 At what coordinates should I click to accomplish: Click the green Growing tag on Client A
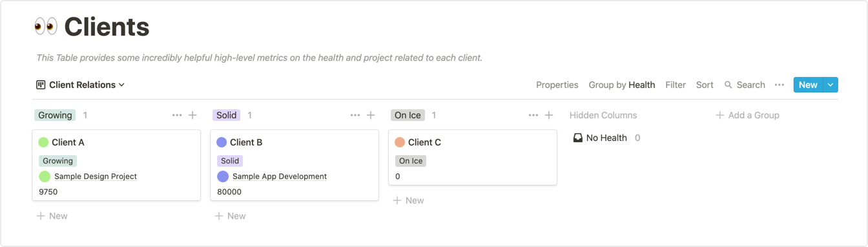coord(58,161)
